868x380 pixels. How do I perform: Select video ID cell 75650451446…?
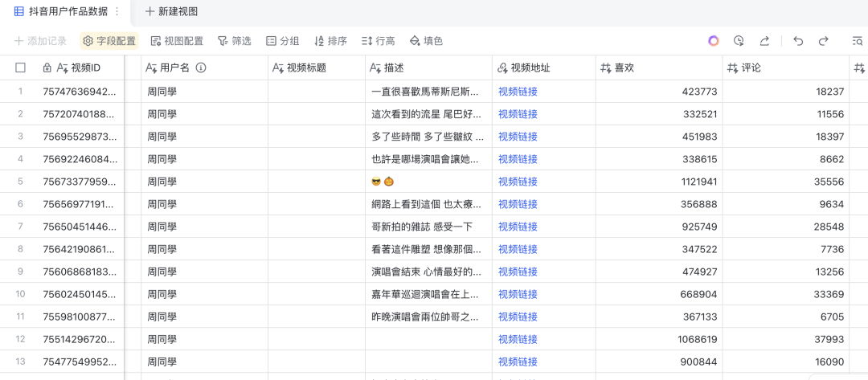click(x=81, y=227)
